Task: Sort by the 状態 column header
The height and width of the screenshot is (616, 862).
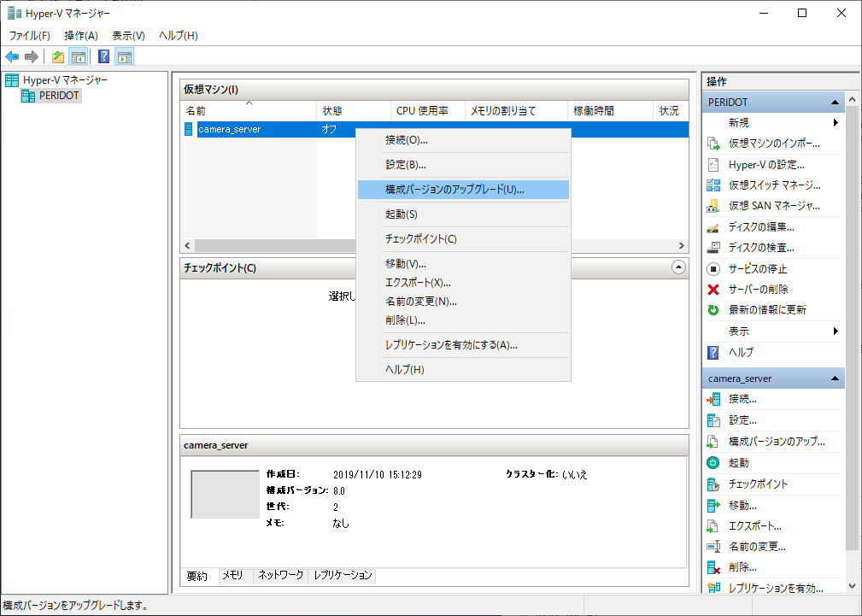Action: [354, 111]
